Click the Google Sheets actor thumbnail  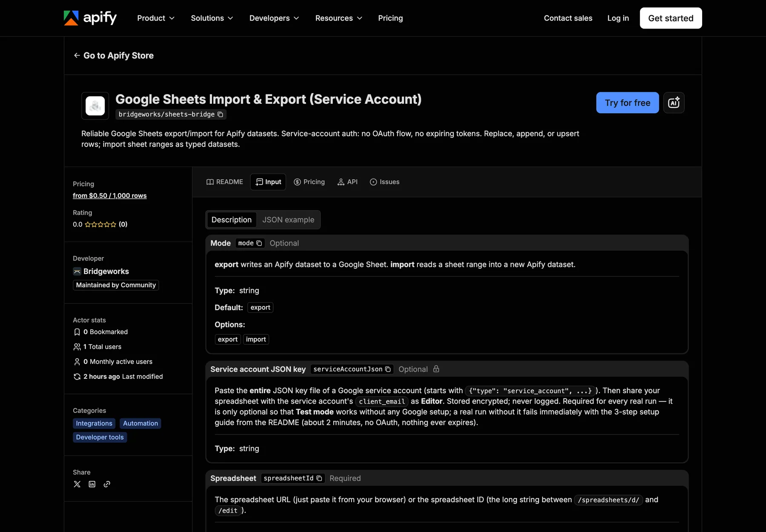click(95, 106)
